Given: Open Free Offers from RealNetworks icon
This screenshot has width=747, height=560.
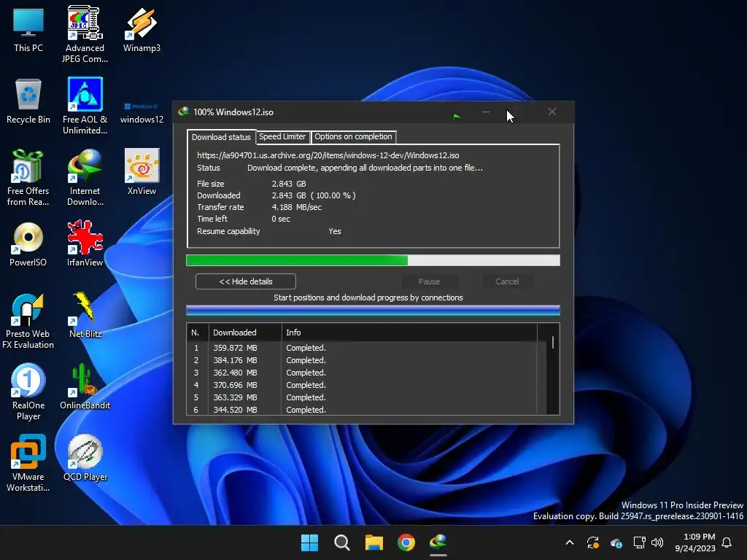Looking at the screenshot, I should [28, 177].
